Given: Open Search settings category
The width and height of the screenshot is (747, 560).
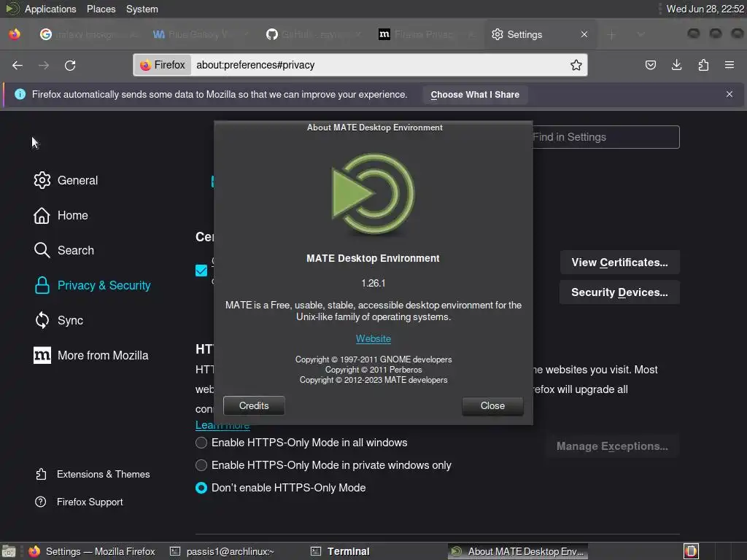Looking at the screenshot, I should pyautogui.click(x=64, y=250).
